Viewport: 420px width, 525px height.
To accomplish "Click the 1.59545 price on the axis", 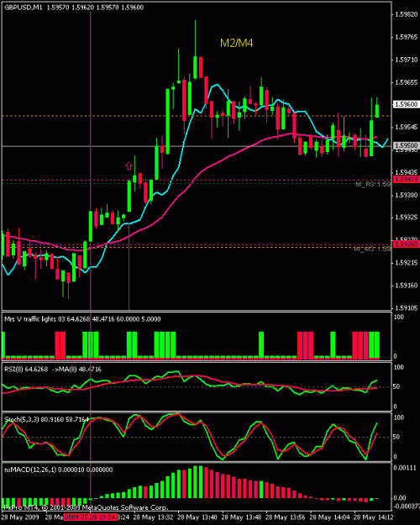I will (407, 127).
